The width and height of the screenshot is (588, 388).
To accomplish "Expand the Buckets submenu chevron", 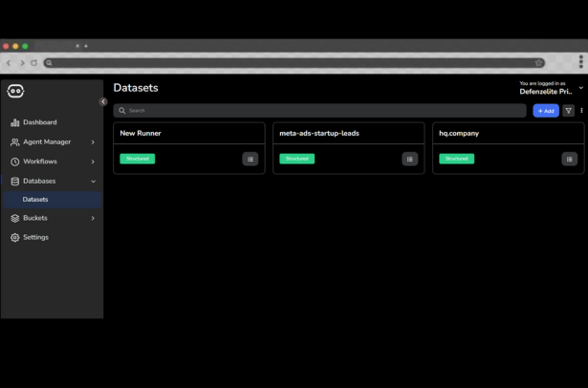I will 93,218.
